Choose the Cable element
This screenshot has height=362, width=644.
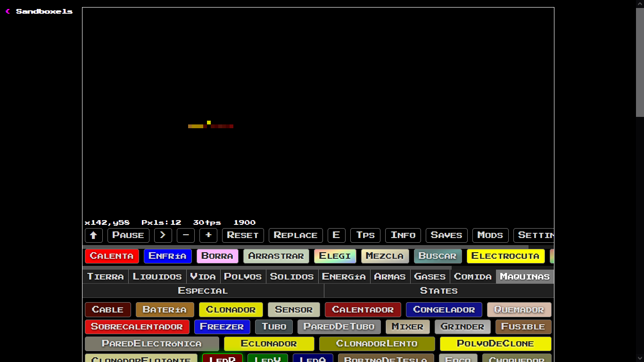tap(108, 310)
